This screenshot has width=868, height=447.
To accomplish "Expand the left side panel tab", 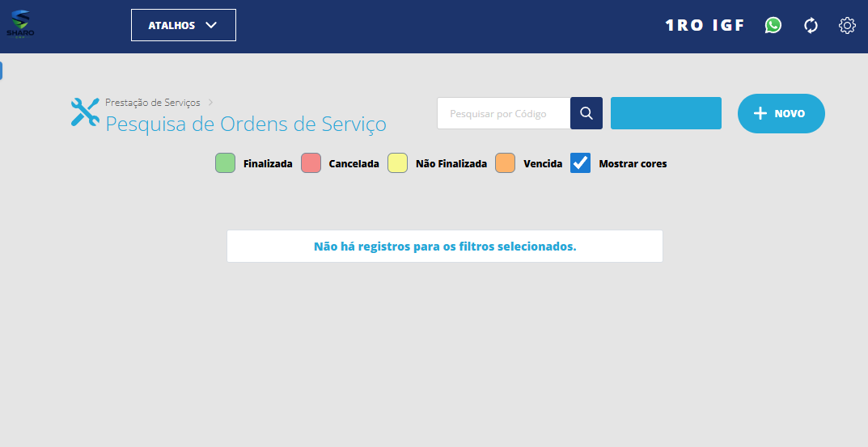I will pos(1,71).
